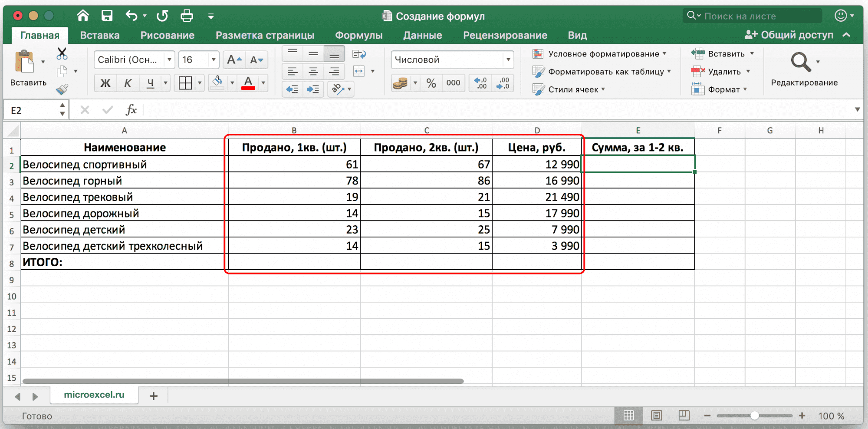Open the Числовой number format dropdown
The width and height of the screenshot is (868, 429).
tap(508, 60)
